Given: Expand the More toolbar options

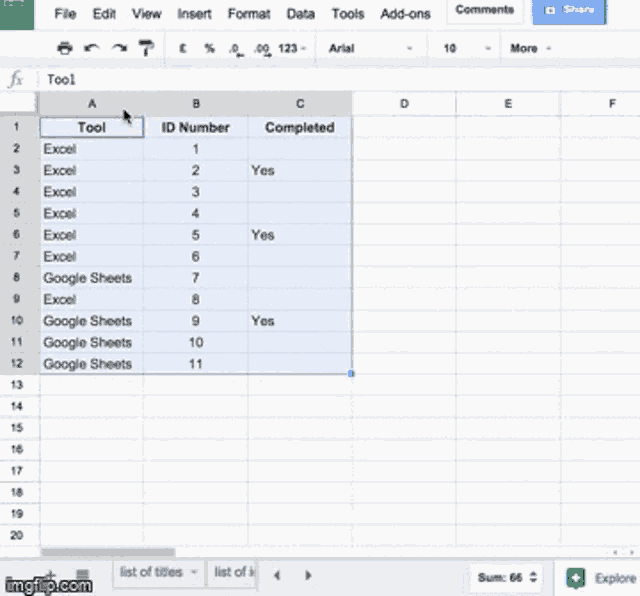Looking at the screenshot, I should (x=530, y=49).
